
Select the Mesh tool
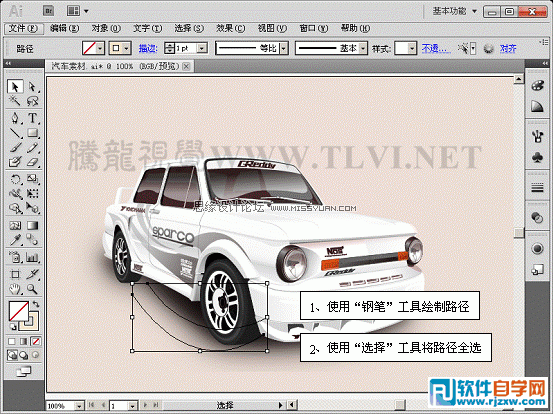click(15, 225)
